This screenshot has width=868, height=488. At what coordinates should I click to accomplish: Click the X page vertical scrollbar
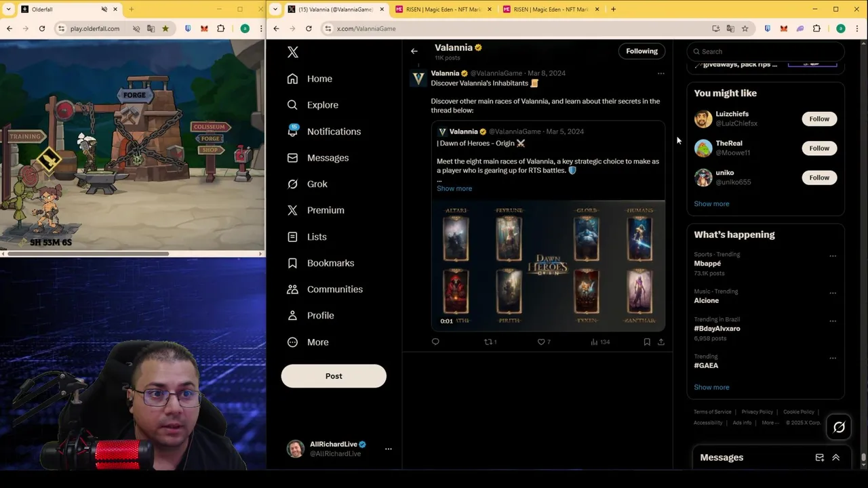[x=863, y=457]
